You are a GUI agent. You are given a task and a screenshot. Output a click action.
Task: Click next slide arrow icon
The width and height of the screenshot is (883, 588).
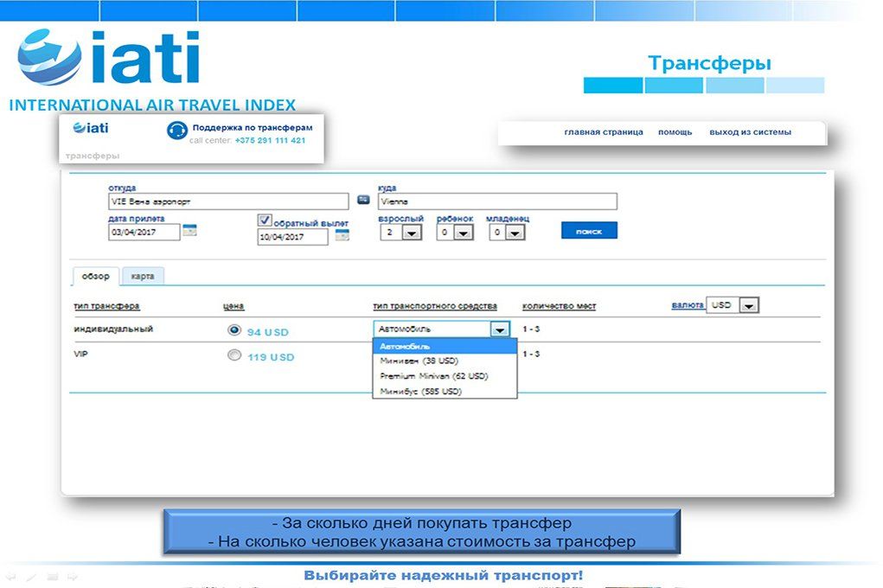pyautogui.click(x=73, y=576)
